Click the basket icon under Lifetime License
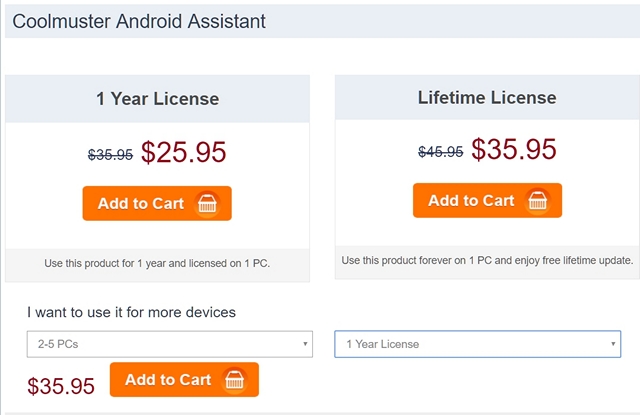 pos(538,201)
